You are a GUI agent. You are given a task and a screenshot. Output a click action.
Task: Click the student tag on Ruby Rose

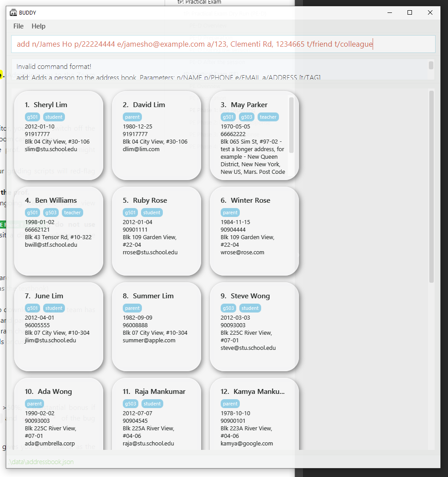(x=152, y=212)
